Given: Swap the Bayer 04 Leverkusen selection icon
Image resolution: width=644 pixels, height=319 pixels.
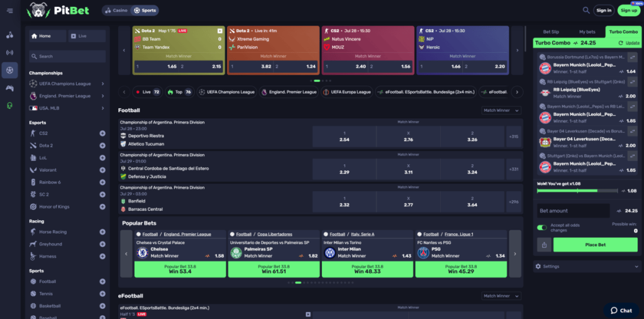Looking at the screenshot, I should click(633, 132).
